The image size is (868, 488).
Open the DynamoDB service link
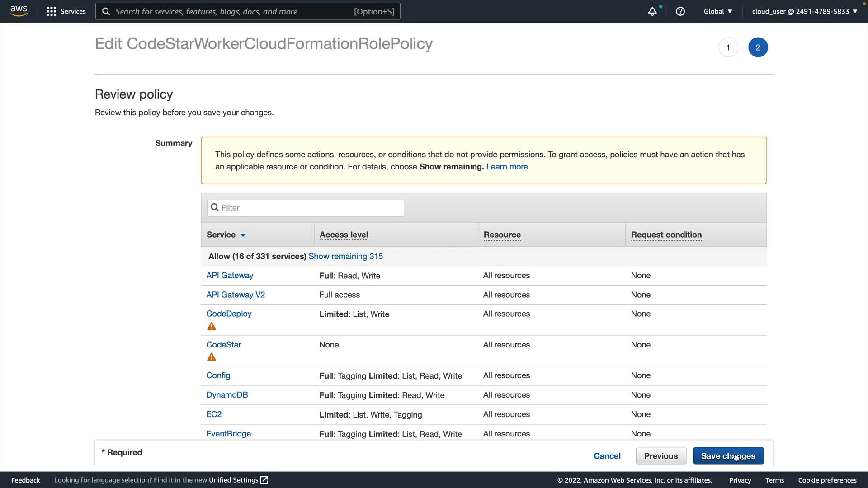(x=227, y=394)
